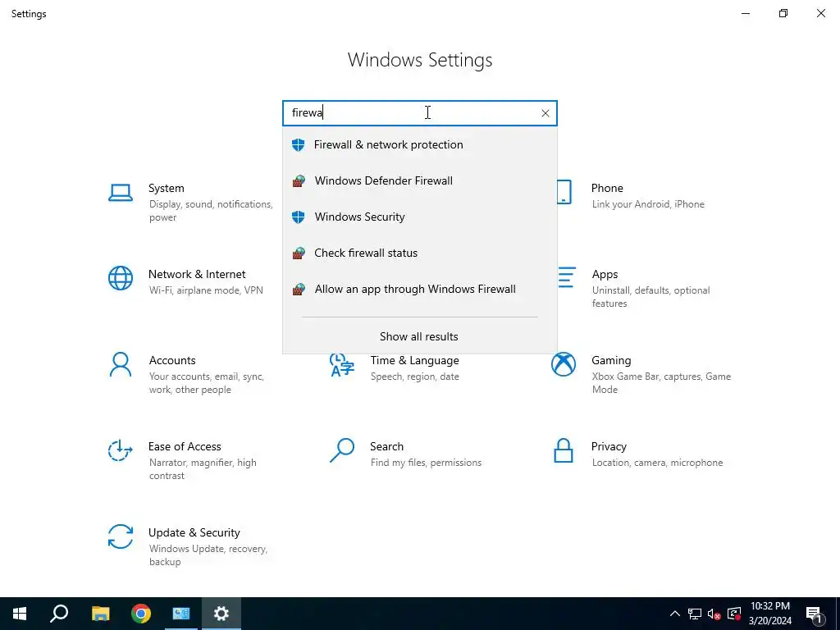Click the Search magnifier icon in settings grid
840x630 pixels.
(342, 450)
